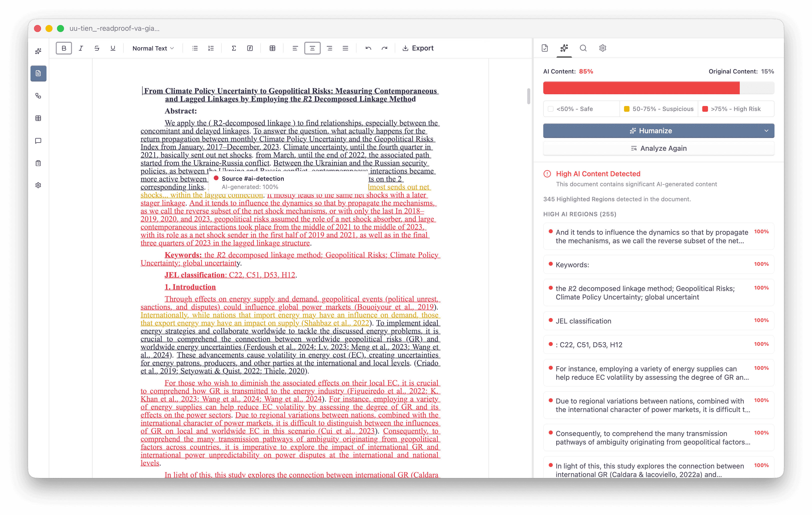Switch to the search tab in the right panel
The height and width of the screenshot is (515, 812).
click(x=583, y=48)
